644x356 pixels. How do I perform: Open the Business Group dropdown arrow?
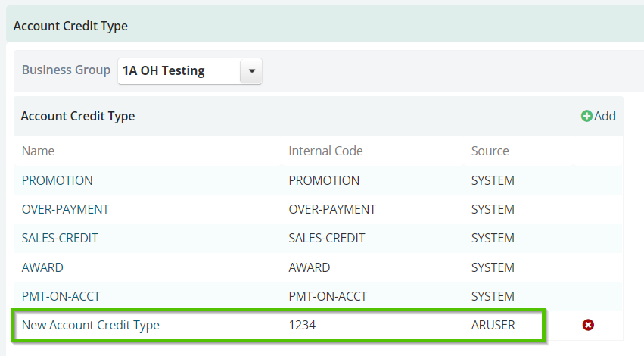(x=251, y=71)
